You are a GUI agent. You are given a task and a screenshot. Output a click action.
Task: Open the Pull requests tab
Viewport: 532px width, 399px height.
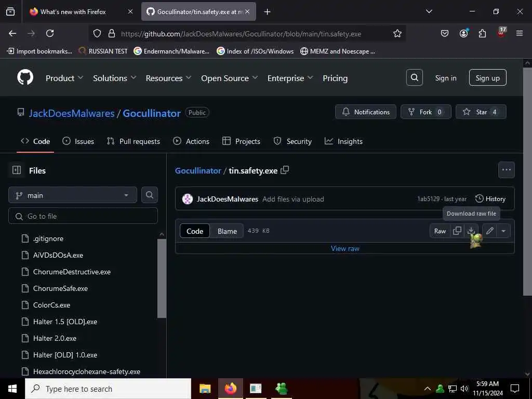point(134,141)
